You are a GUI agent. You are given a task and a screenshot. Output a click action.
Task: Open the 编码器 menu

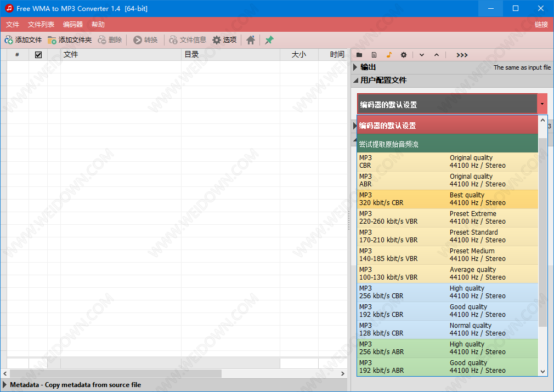tap(73, 24)
